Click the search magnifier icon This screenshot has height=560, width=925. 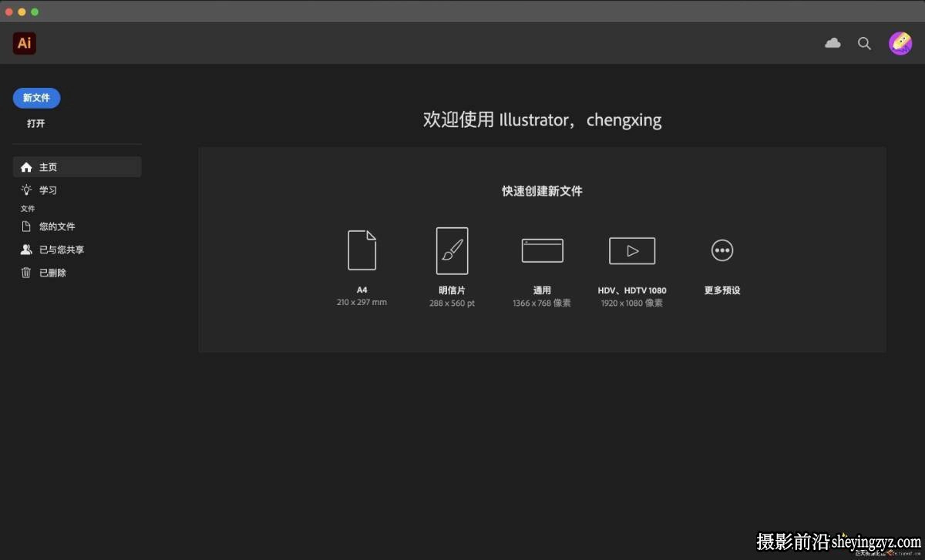click(864, 43)
